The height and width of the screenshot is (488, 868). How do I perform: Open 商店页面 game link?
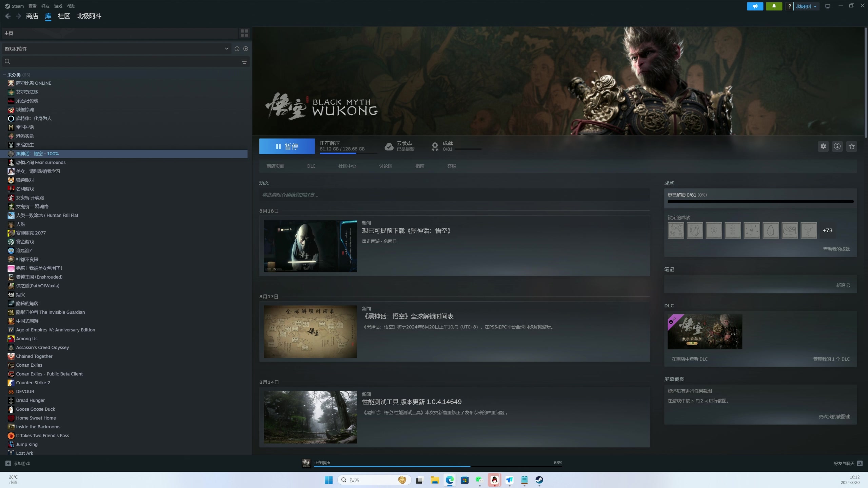point(275,166)
